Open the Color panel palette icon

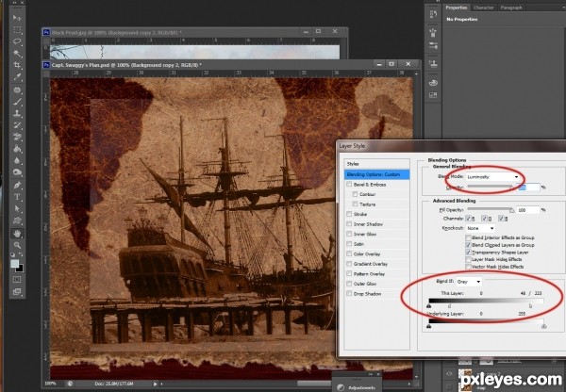pos(433,83)
